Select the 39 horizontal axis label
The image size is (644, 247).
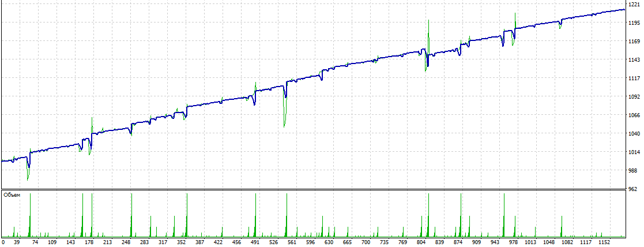[17, 242]
